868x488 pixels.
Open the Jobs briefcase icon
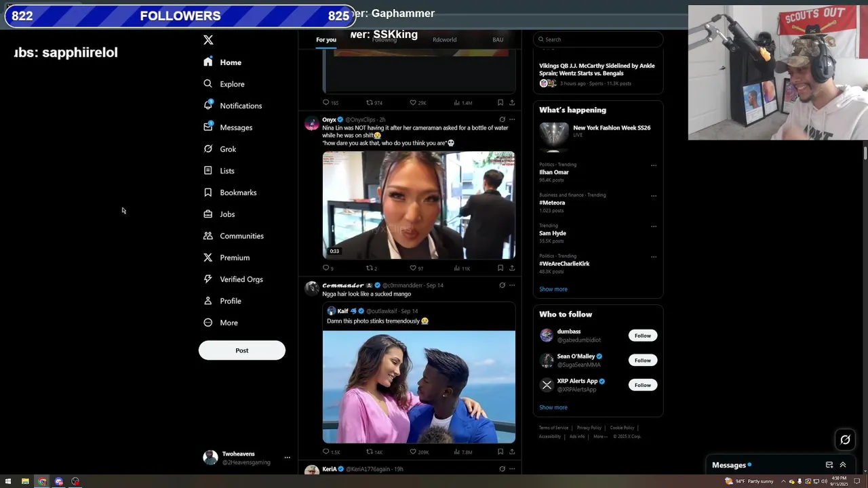208,214
